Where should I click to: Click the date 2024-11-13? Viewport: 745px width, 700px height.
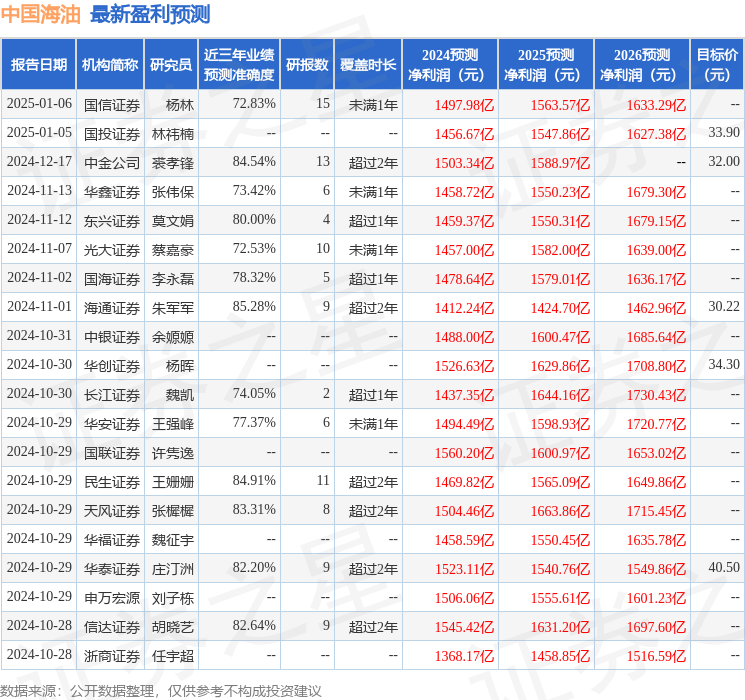click(x=39, y=190)
